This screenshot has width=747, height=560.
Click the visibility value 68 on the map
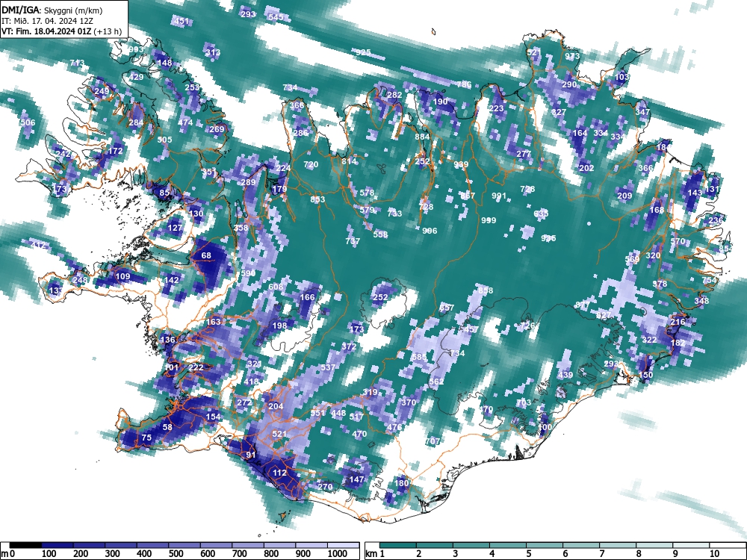pos(206,255)
